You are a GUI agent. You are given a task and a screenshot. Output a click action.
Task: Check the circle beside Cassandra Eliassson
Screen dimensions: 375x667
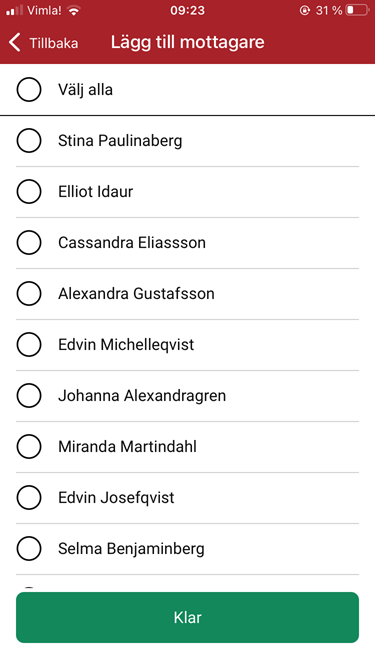pyautogui.click(x=29, y=242)
